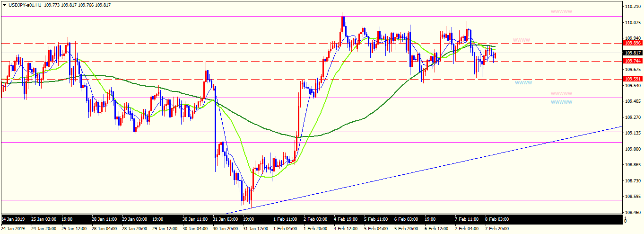Click the 109.675 price axis label
Screen dimensions: 644x234
[x=633, y=70]
